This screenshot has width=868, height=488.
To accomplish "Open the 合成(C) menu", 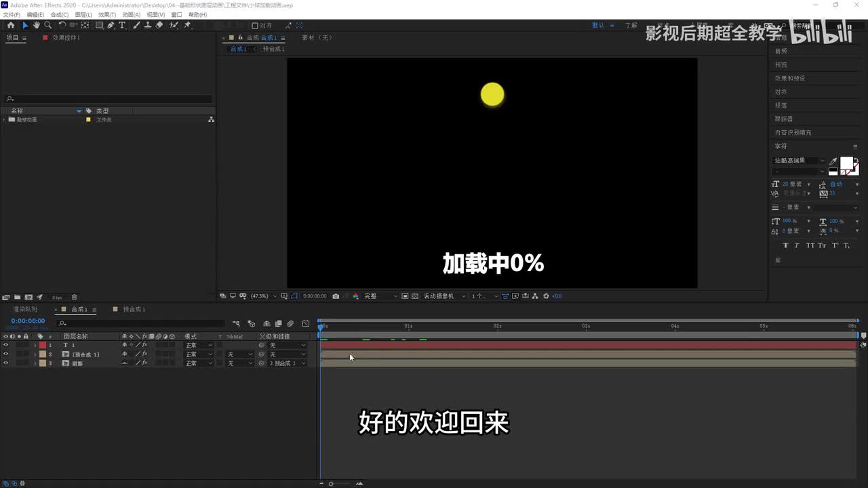I will point(59,14).
